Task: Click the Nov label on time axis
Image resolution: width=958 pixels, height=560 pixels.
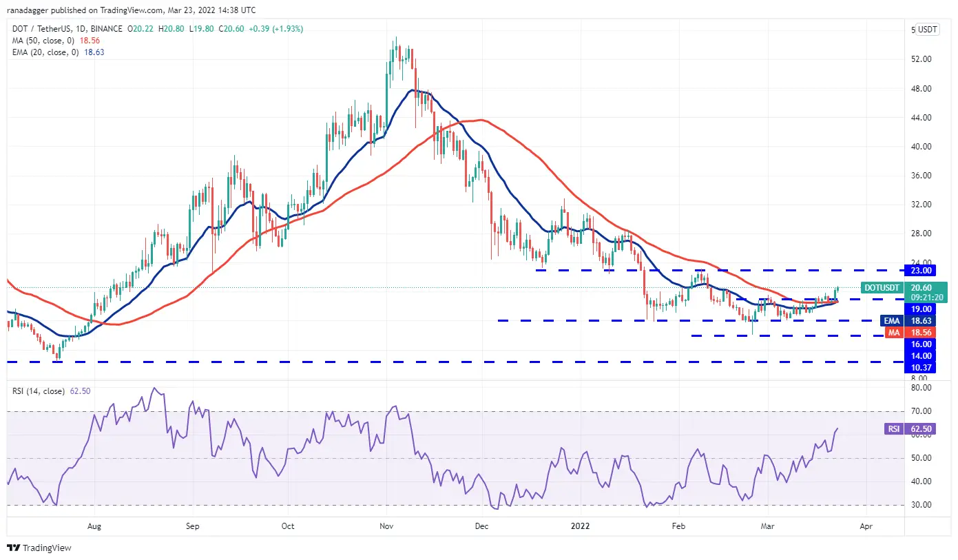Action: (386, 526)
